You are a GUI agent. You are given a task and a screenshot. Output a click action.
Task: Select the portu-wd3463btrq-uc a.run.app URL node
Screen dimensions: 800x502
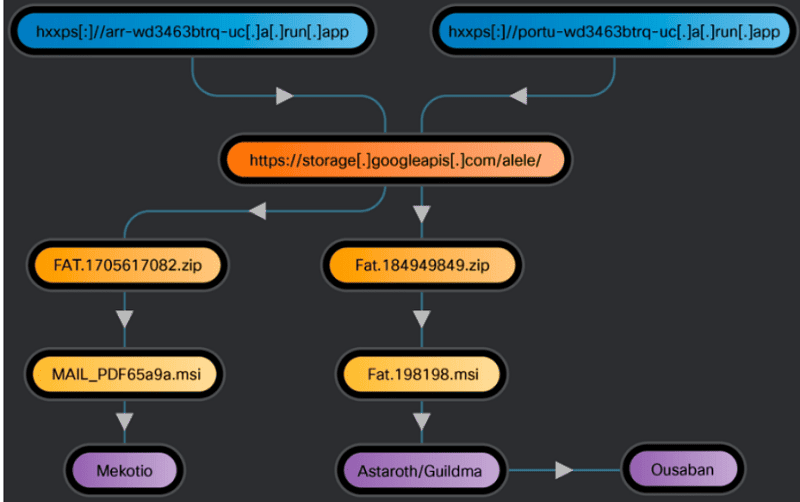pyautogui.click(x=614, y=32)
